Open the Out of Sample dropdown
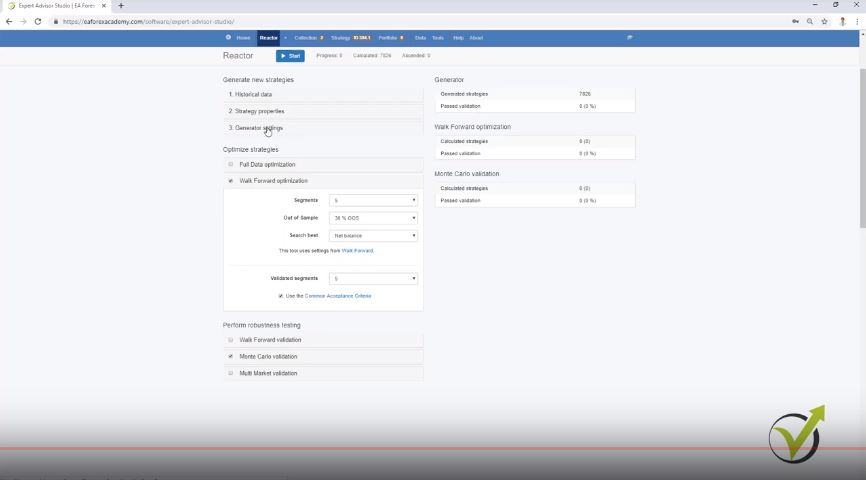Screen dimensions: 866x480 click(373, 218)
